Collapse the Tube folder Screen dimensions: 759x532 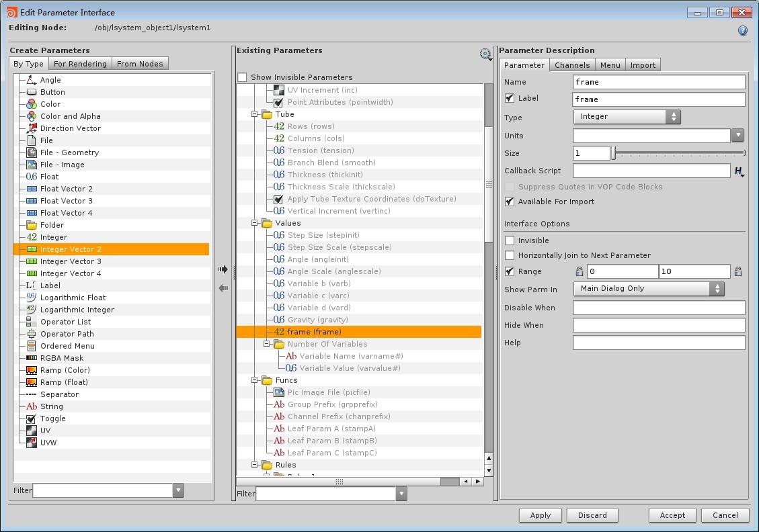[x=255, y=114]
